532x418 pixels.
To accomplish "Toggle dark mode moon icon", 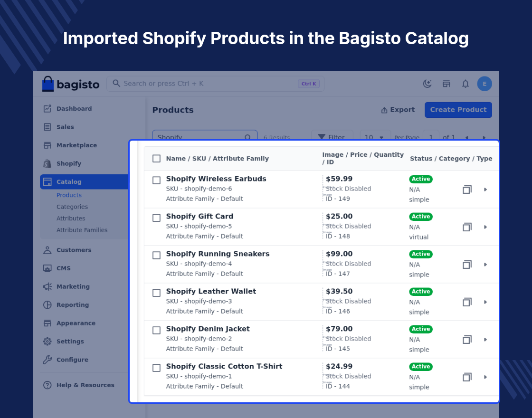I will (x=427, y=84).
